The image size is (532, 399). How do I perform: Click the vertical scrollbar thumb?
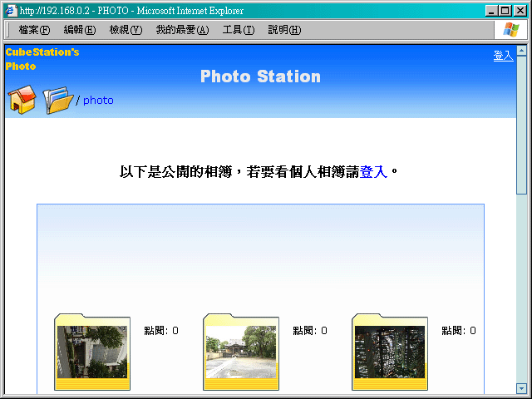[x=521, y=125]
